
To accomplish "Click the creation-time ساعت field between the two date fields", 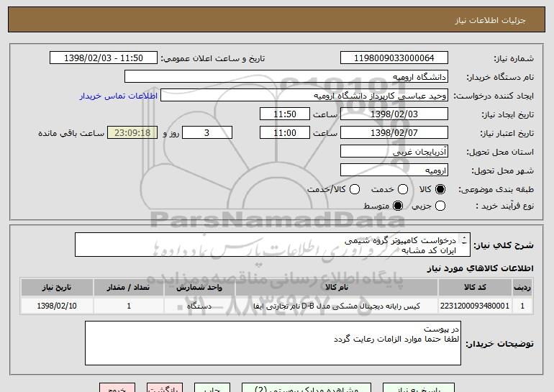I will tap(285, 114).
